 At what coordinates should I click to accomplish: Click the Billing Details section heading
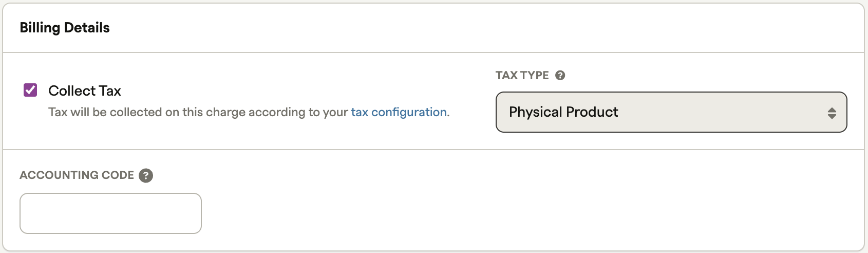(65, 28)
